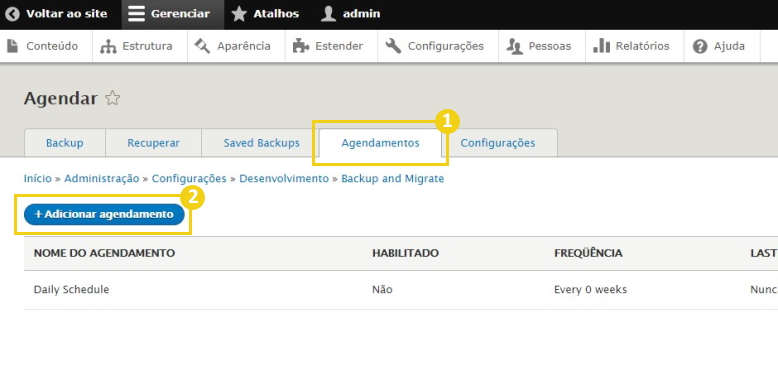The width and height of the screenshot is (778, 376).
Task: Click the brush icon beside Aparência
Action: tap(202, 46)
